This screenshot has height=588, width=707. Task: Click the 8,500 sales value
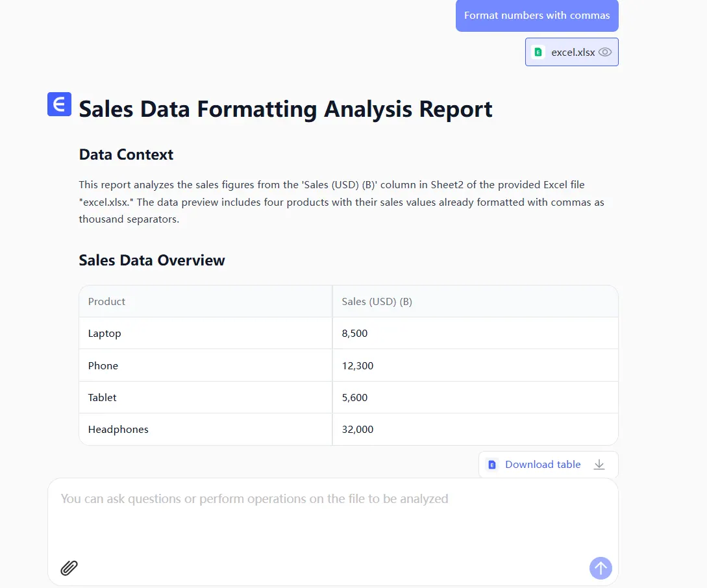pos(354,334)
